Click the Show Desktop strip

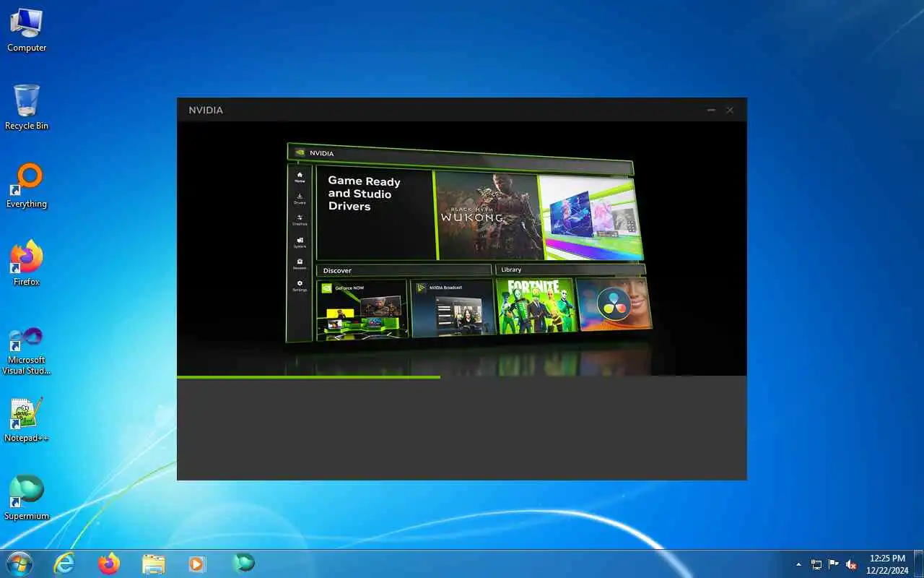point(919,564)
